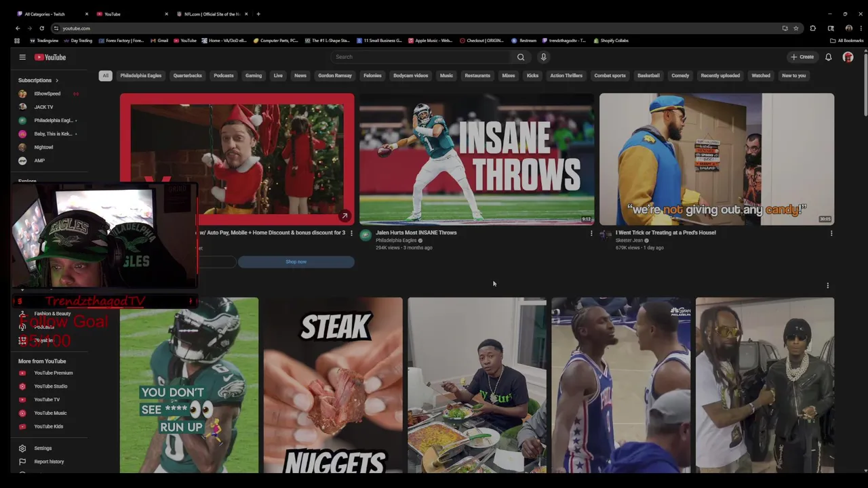Open browser extensions puzzle icon
Screen dimensions: 868x488
[813, 28]
